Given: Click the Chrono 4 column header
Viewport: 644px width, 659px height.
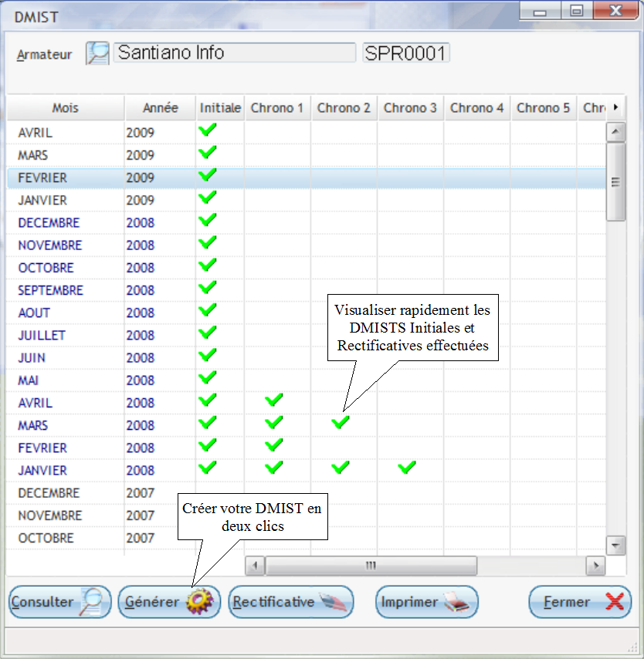Looking at the screenshot, I should [x=476, y=108].
